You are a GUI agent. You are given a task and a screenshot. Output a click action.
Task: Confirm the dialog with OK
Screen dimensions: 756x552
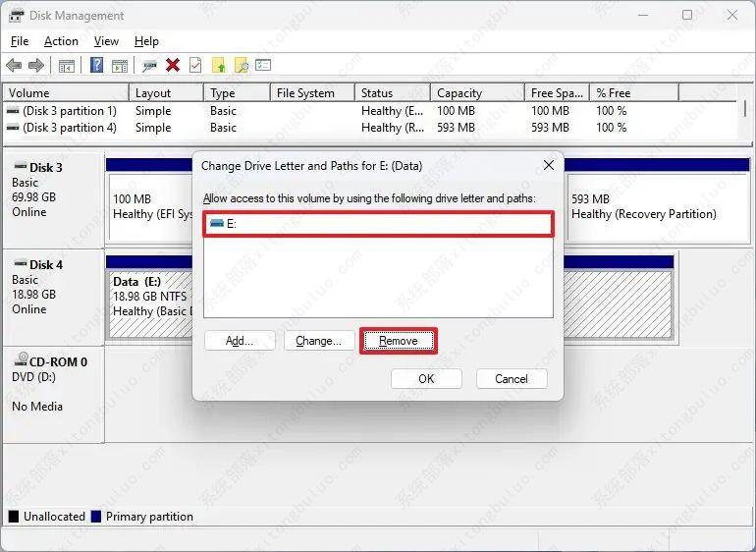(x=426, y=378)
